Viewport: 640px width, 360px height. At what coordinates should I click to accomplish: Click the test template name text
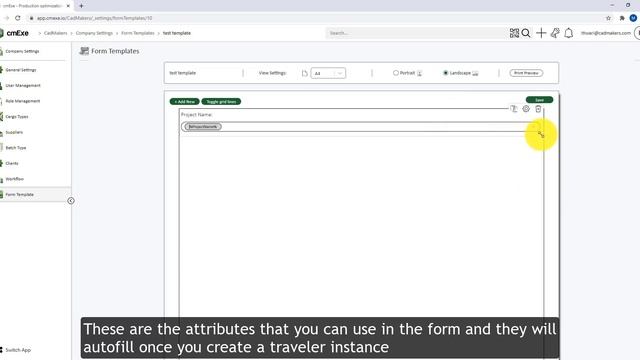(183, 73)
